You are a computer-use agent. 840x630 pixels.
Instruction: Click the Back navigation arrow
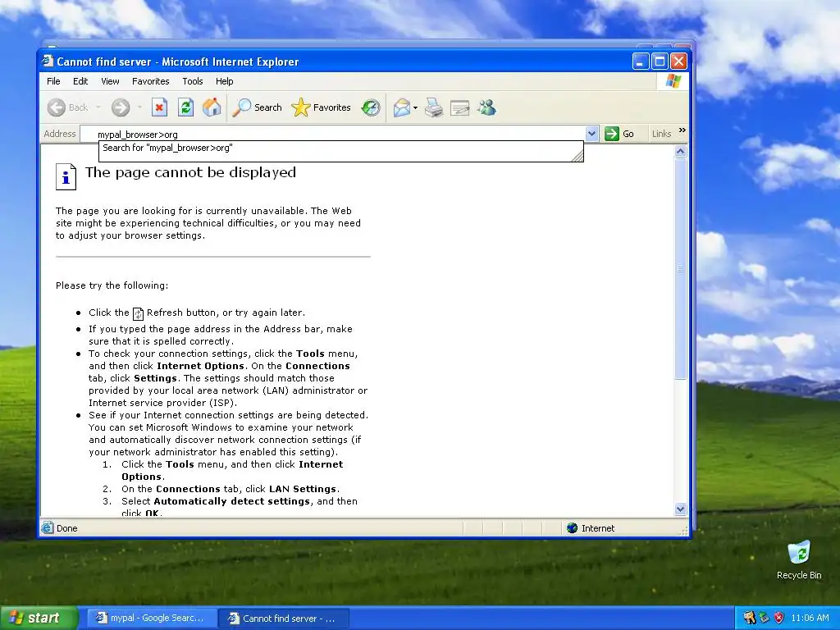[57, 107]
